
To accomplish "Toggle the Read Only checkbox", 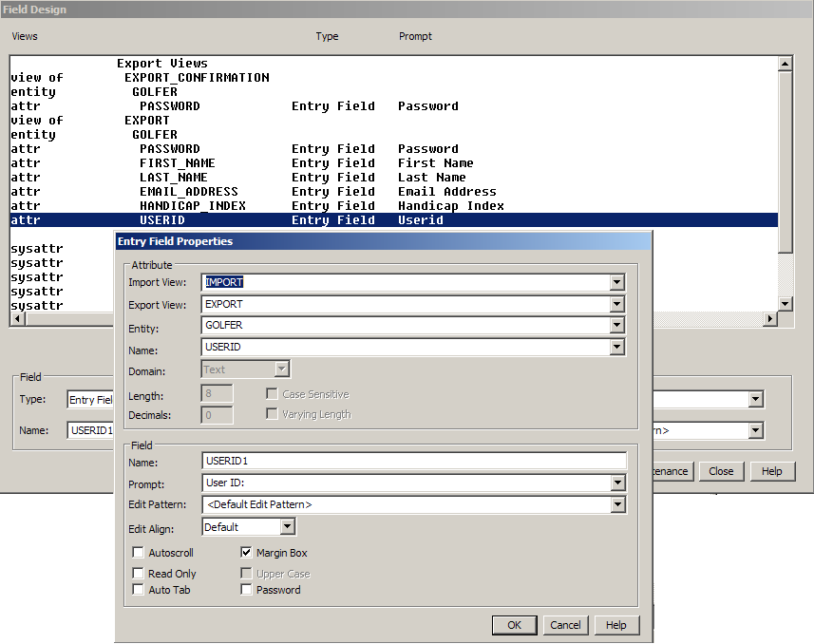I will 139,574.
